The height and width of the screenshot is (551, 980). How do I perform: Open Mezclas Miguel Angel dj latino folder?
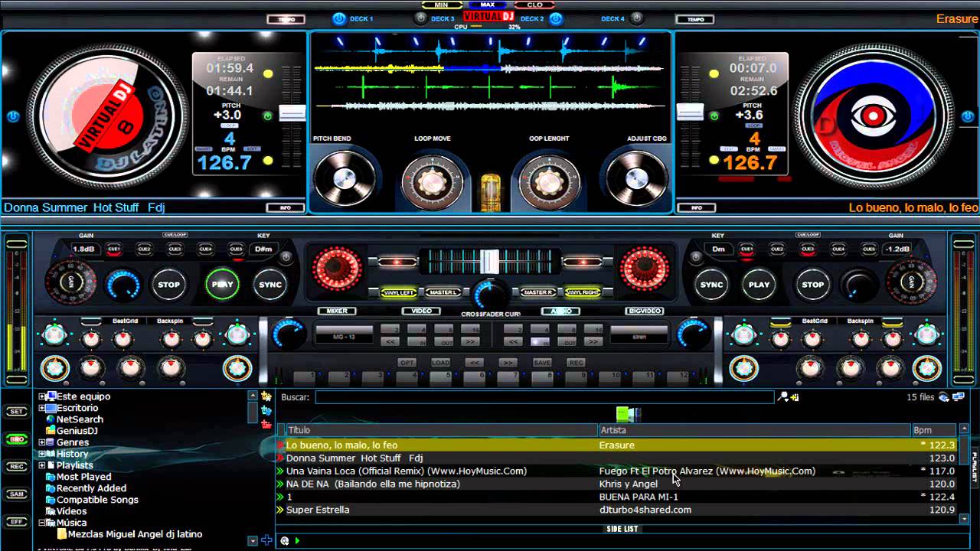pyautogui.click(x=135, y=534)
